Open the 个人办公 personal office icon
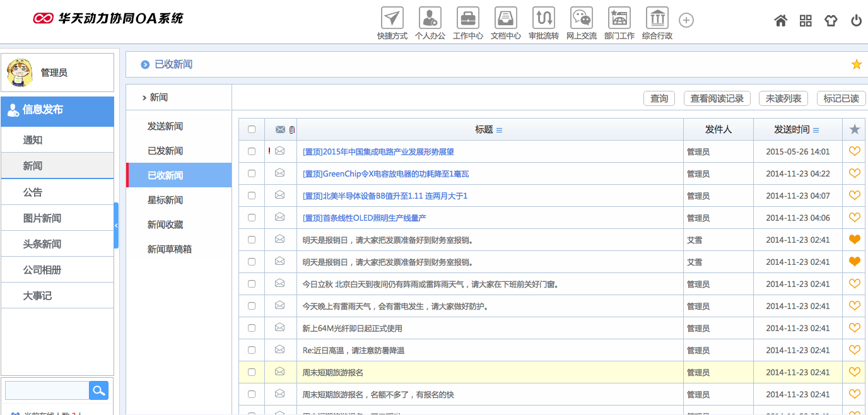The width and height of the screenshot is (868, 415). pos(430,18)
